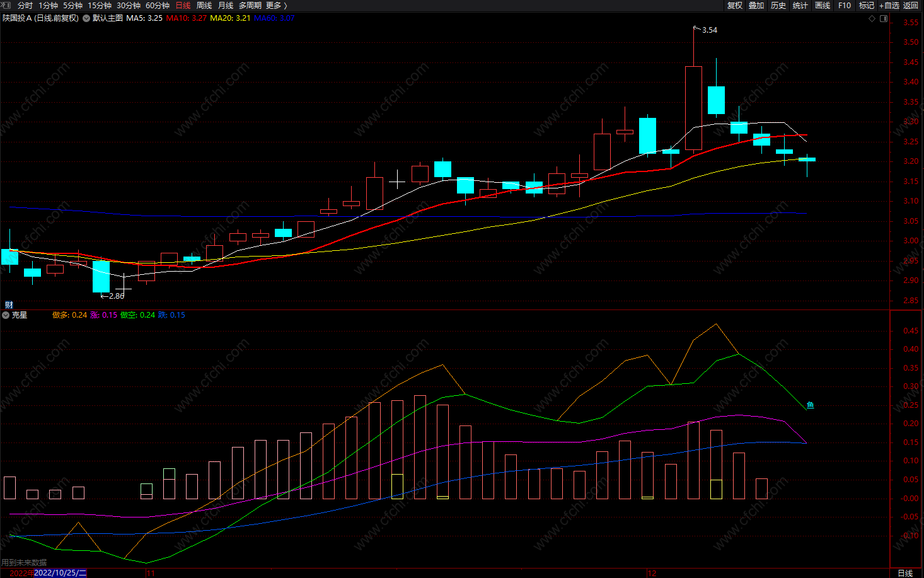Open the 画线 drawing tools
924x578 pixels.
pyautogui.click(x=823, y=5)
